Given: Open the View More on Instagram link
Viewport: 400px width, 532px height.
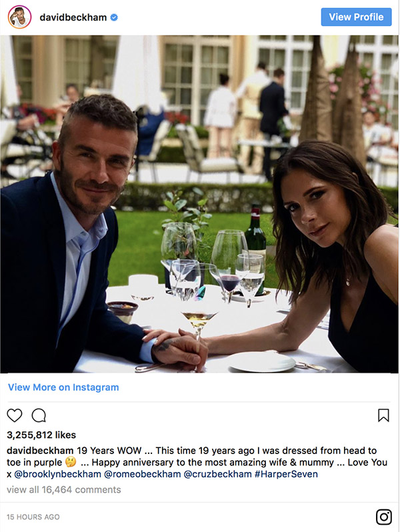Looking at the screenshot, I should (63, 387).
